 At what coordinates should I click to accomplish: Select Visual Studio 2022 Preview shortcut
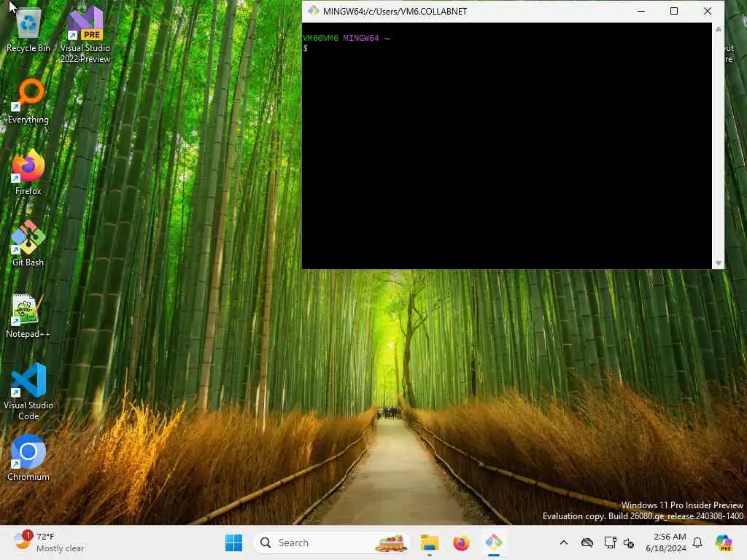point(85,34)
